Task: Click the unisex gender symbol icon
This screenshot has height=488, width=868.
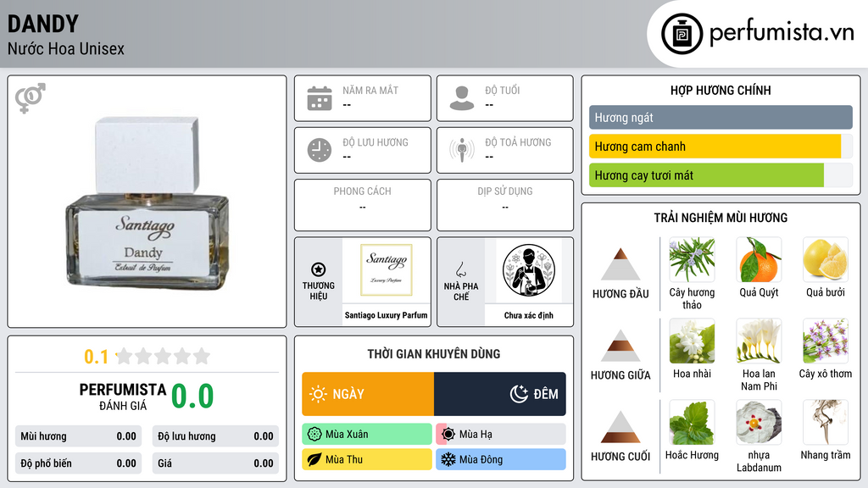Action: [x=31, y=98]
